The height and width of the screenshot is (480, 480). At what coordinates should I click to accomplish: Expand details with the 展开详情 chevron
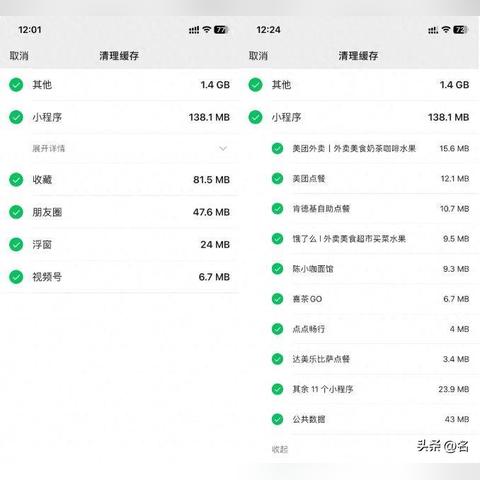[x=223, y=148]
